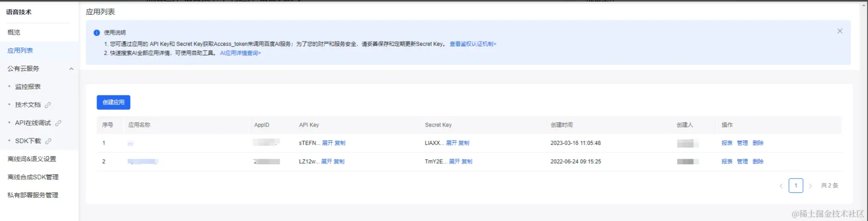Select page 1 in pagination
The width and height of the screenshot is (868, 221).
click(x=796, y=186)
